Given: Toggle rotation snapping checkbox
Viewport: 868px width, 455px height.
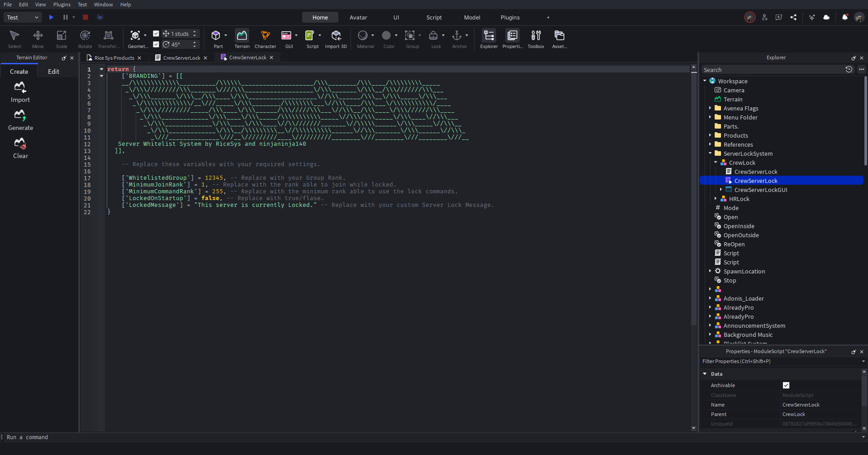Looking at the screenshot, I should 156,44.
